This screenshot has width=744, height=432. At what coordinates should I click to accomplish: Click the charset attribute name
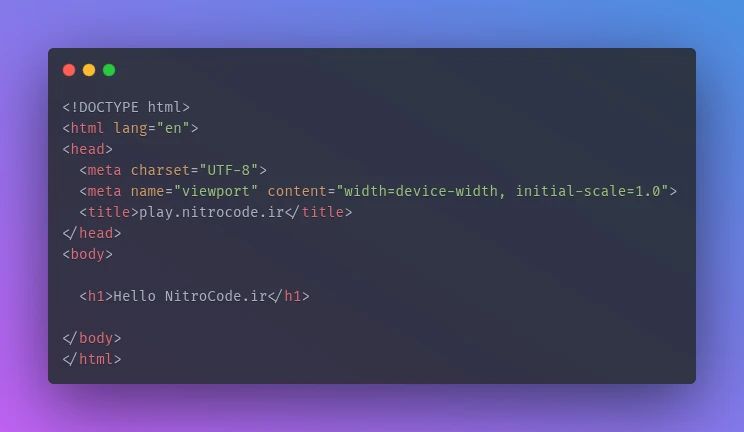tap(160, 170)
